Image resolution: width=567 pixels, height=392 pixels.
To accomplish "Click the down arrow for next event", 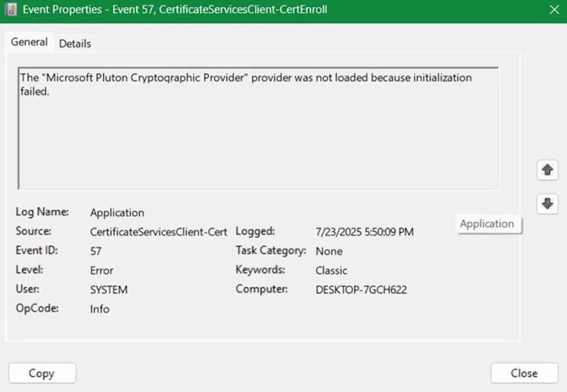I will [x=547, y=204].
